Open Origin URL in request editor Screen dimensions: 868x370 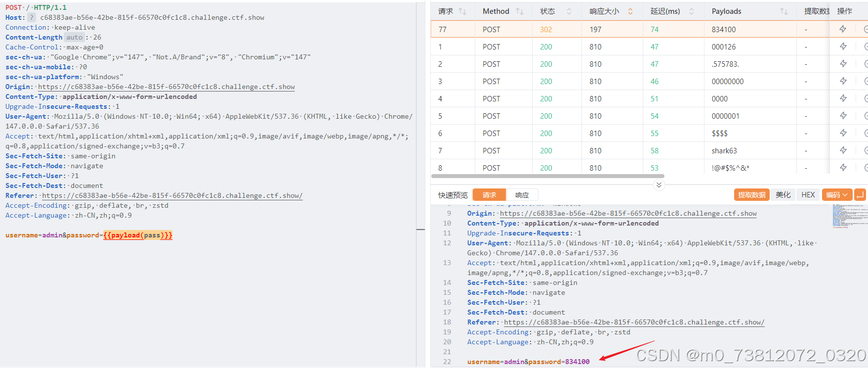[x=166, y=87]
